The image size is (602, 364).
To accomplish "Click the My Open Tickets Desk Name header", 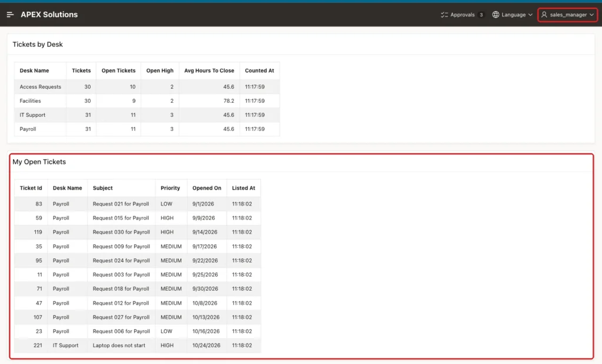I will coord(67,188).
